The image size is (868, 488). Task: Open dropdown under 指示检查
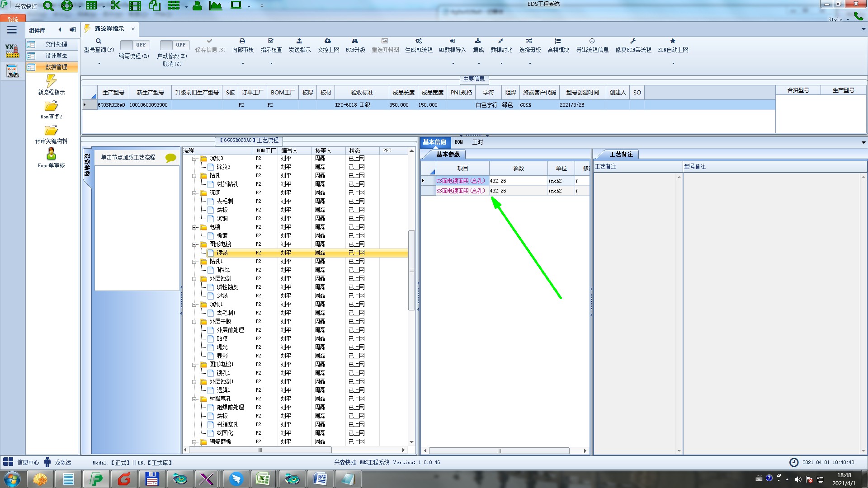point(271,63)
